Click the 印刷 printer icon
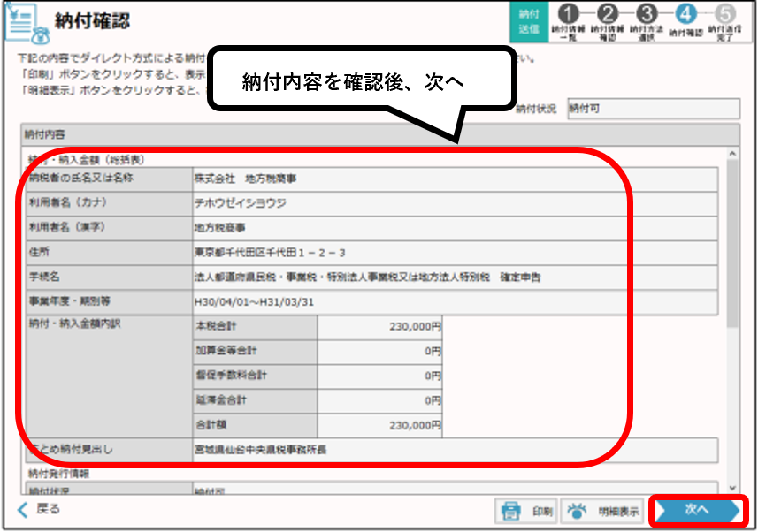This screenshot has height=532, width=758. (511, 511)
